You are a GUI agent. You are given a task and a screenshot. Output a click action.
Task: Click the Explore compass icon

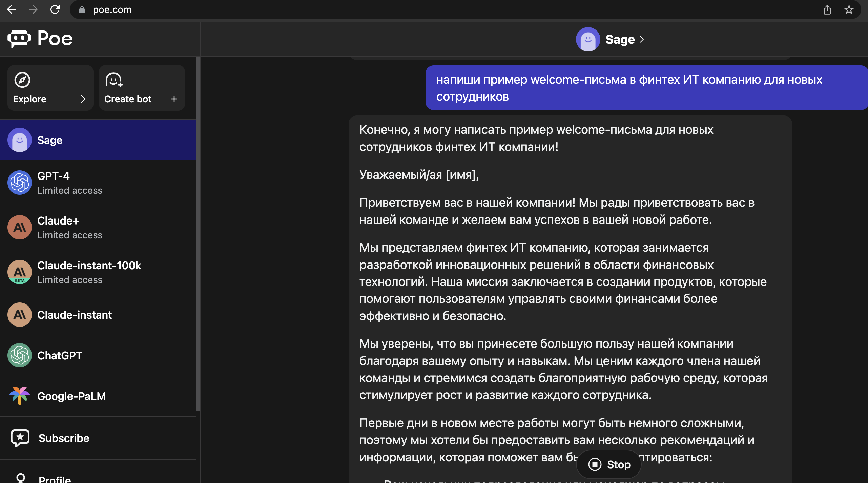[22, 80]
